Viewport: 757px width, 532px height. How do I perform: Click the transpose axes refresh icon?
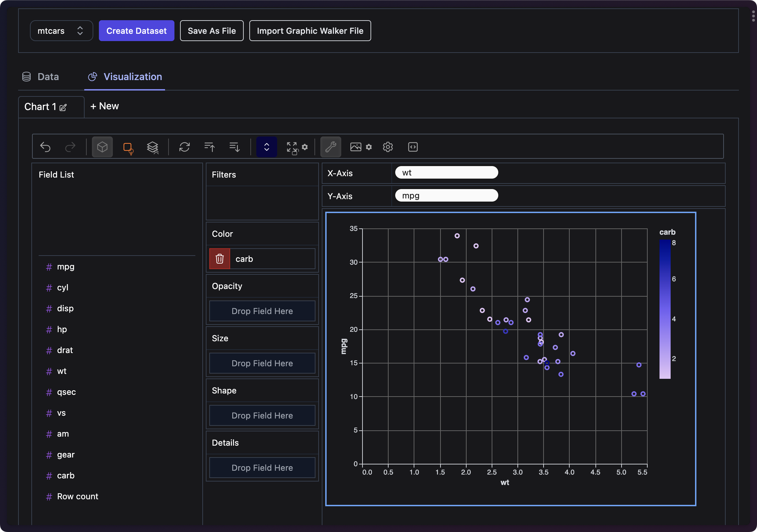(184, 147)
